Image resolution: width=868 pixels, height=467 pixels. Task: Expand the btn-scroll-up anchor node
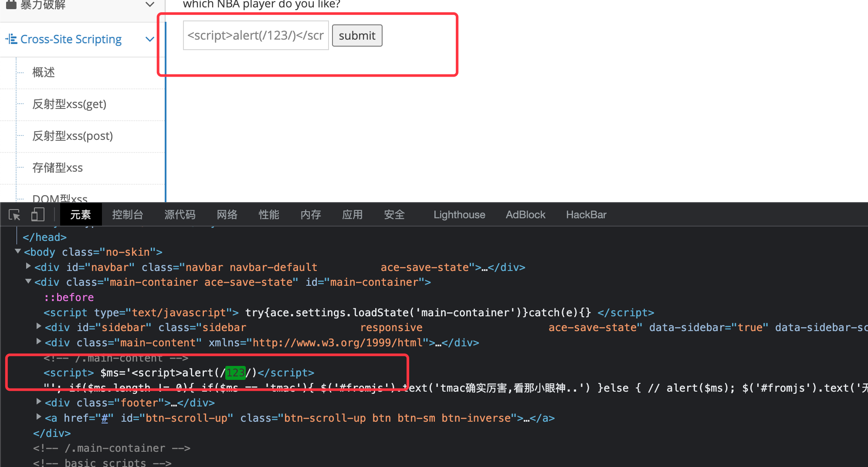[x=39, y=417]
